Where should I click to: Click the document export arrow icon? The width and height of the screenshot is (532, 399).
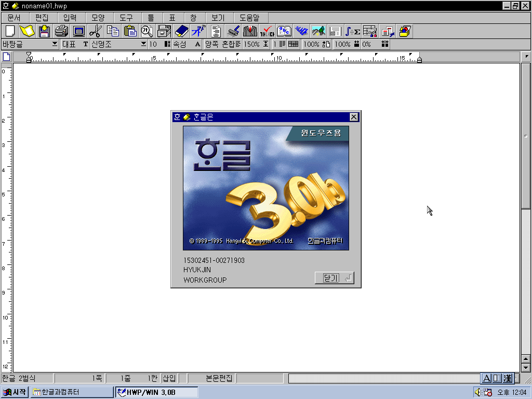click(387, 31)
